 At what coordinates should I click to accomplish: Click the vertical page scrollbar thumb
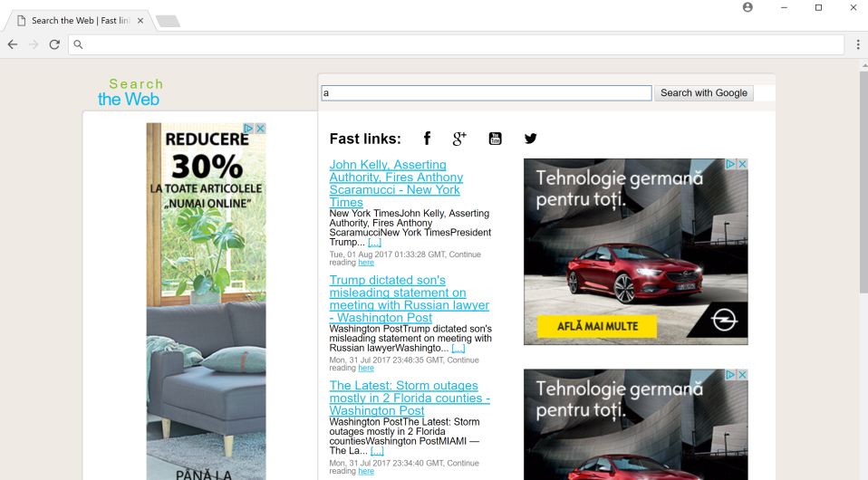click(863, 182)
